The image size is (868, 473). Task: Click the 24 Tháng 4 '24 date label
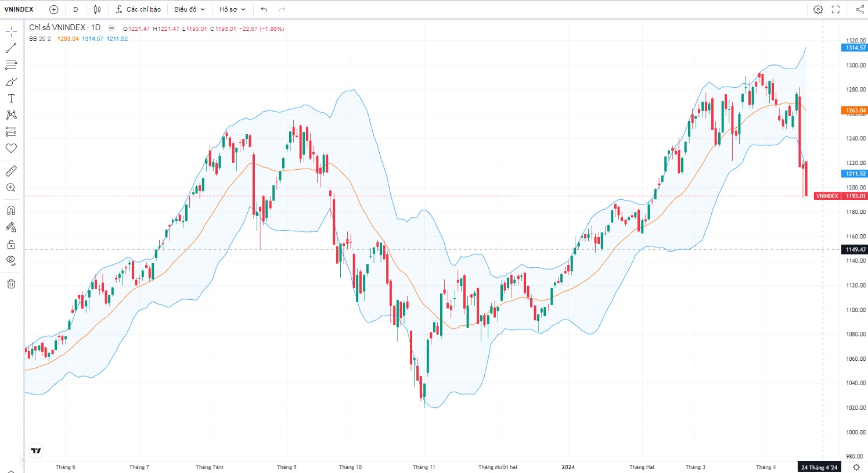point(819,467)
